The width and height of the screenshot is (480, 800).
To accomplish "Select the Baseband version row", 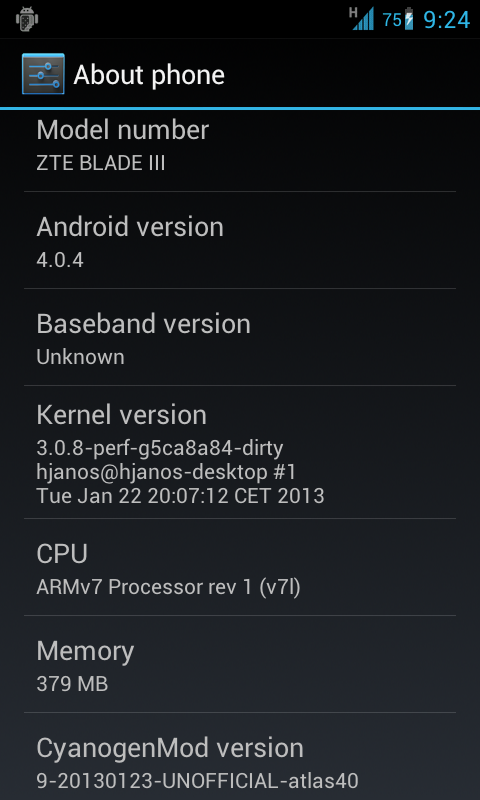I will [240, 337].
